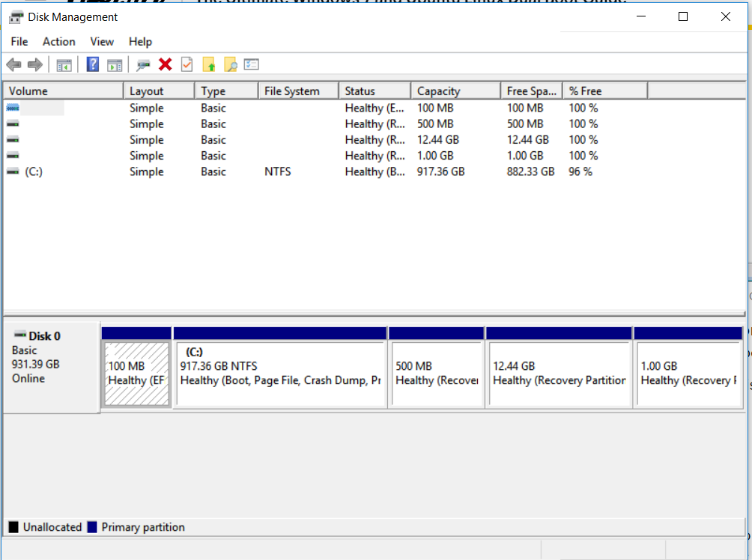Click the blue Primary partition legend swatch
This screenshot has width=752, height=560.
pos(92,527)
